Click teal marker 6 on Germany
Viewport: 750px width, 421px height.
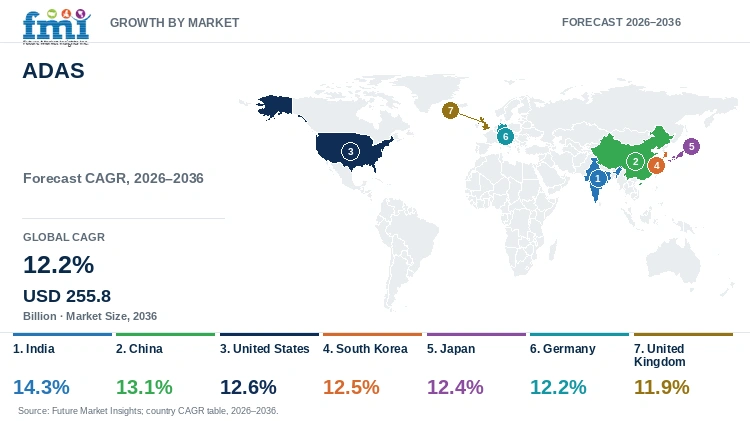tap(505, 136)
